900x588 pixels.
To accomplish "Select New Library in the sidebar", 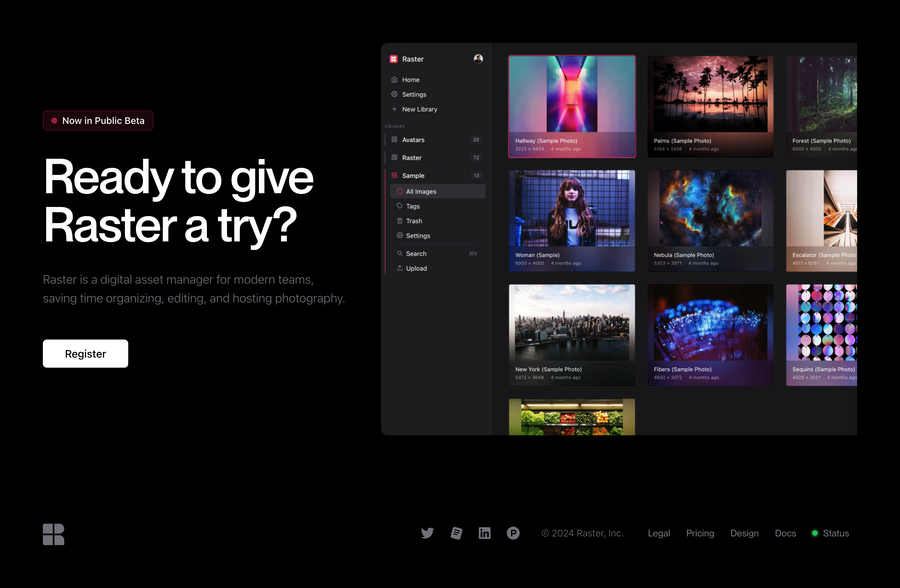I will tap(418, 109).
